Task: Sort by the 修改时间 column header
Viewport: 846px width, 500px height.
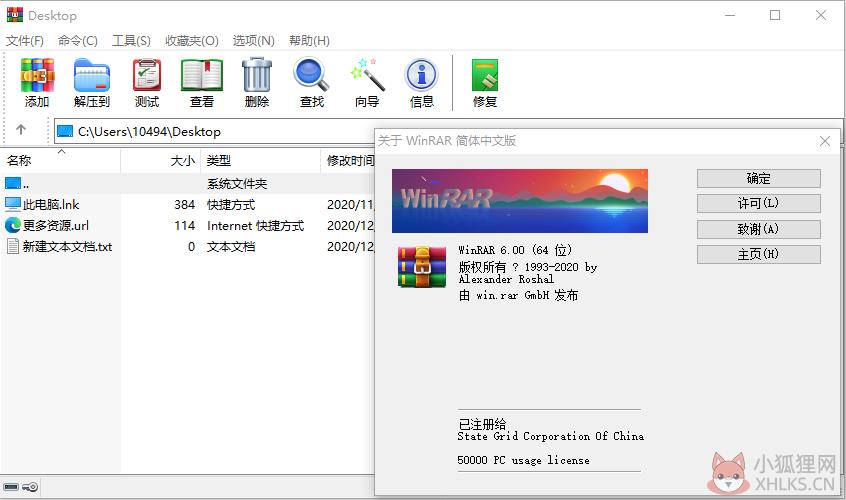Action: coord(349,161)
